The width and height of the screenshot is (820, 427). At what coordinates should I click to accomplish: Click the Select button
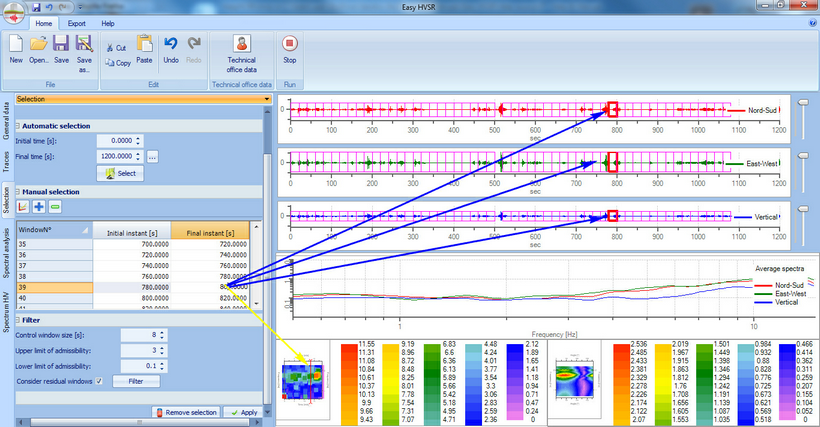coord(120,173)
